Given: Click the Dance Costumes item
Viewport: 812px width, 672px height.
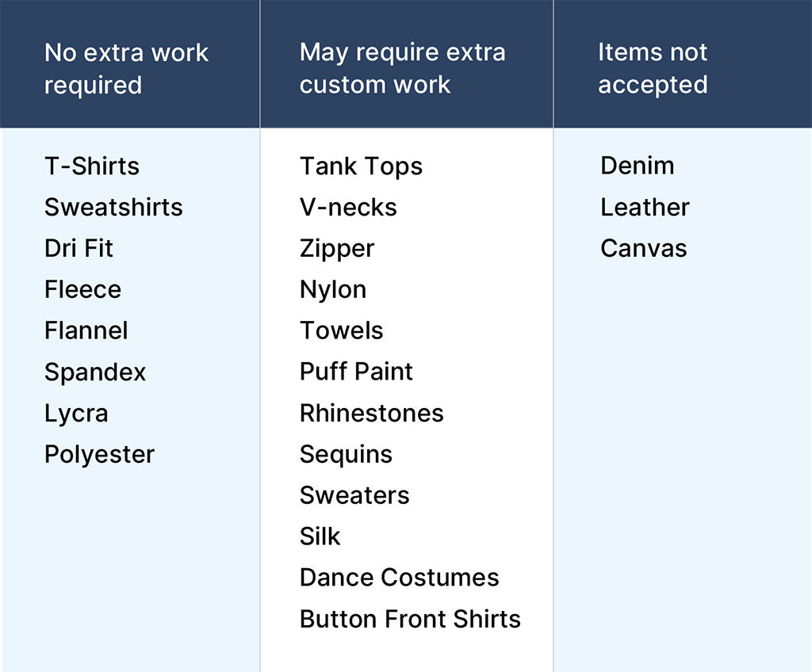Looking at the screenshot, I should (399, 578).
